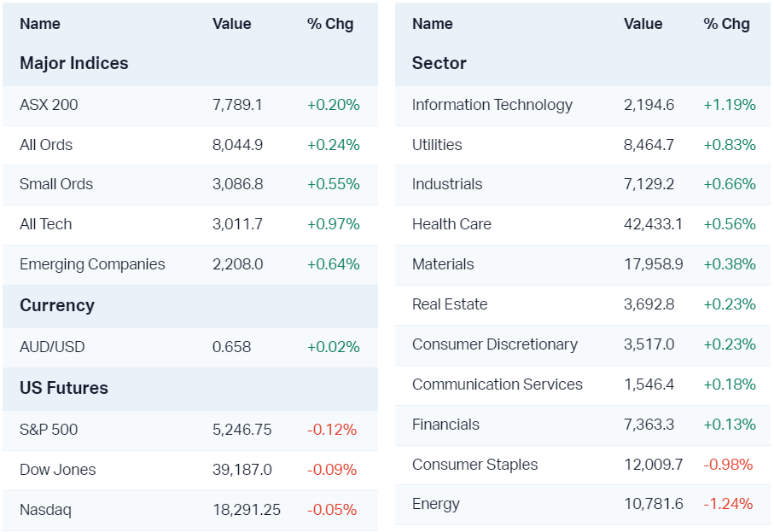Screen dimensions: 774x532
Task: Select the AUD/USD currency row
Action: pyautogui.click(x=52, y=347)
